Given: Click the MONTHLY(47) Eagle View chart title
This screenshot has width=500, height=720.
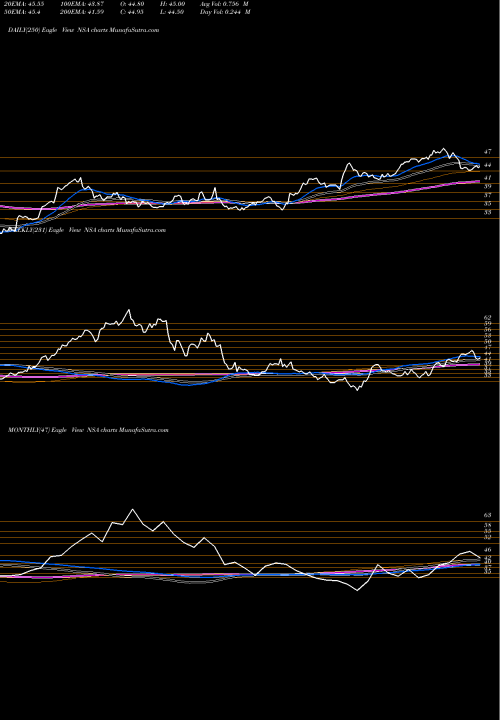Looking at the screenshot, I should [x=88, y=430].
